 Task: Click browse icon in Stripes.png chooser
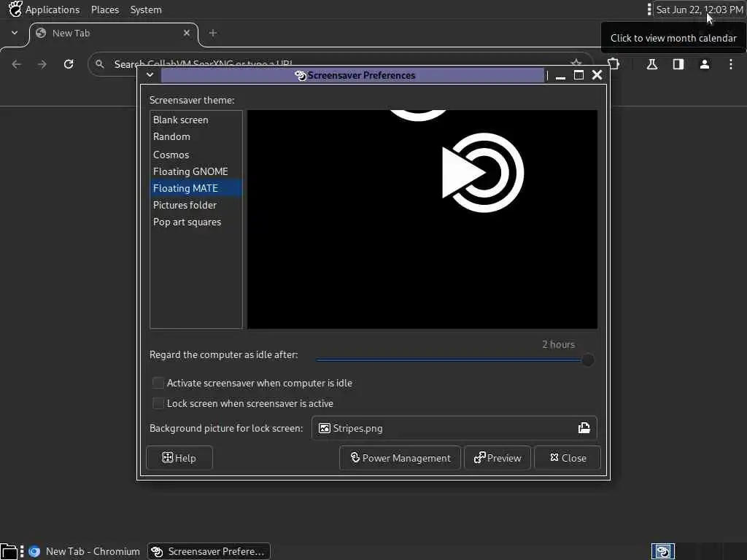click(584, 428)
